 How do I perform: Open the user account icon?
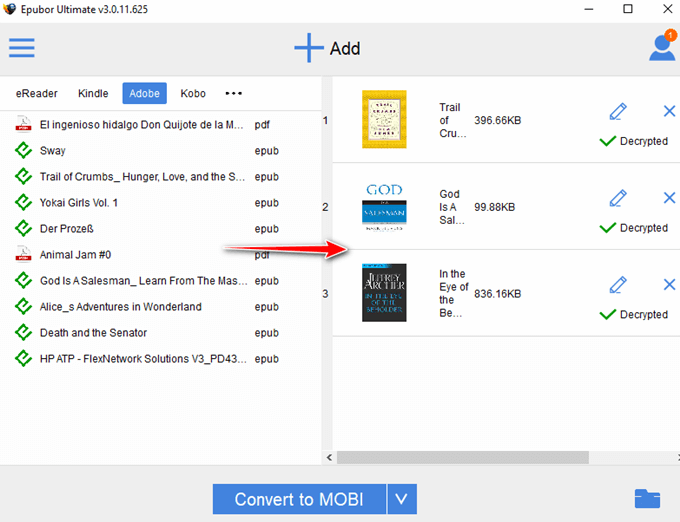tap(662, 47)
